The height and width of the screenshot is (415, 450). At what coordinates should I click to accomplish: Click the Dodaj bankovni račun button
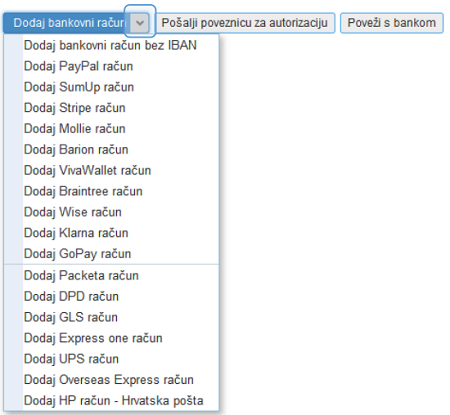pos(66,23)
